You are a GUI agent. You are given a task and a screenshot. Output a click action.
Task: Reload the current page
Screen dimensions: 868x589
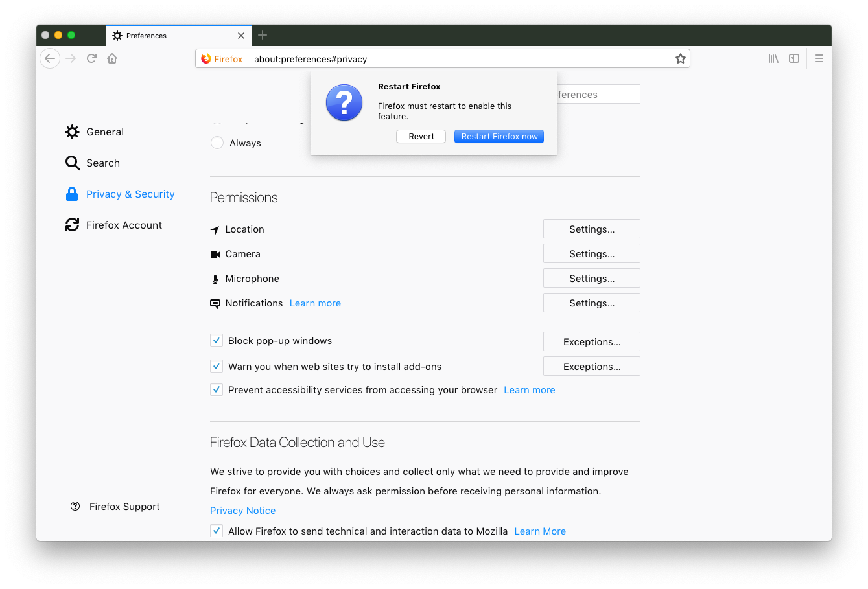click(x=92, y=58)
